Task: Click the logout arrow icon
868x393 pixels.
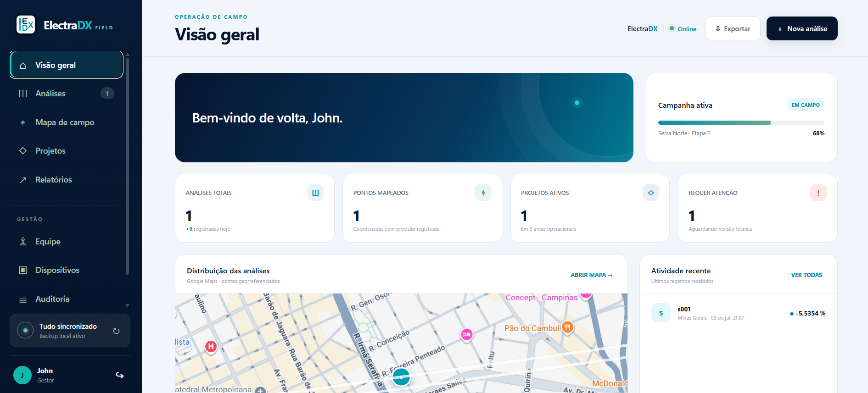Action: 120,375
